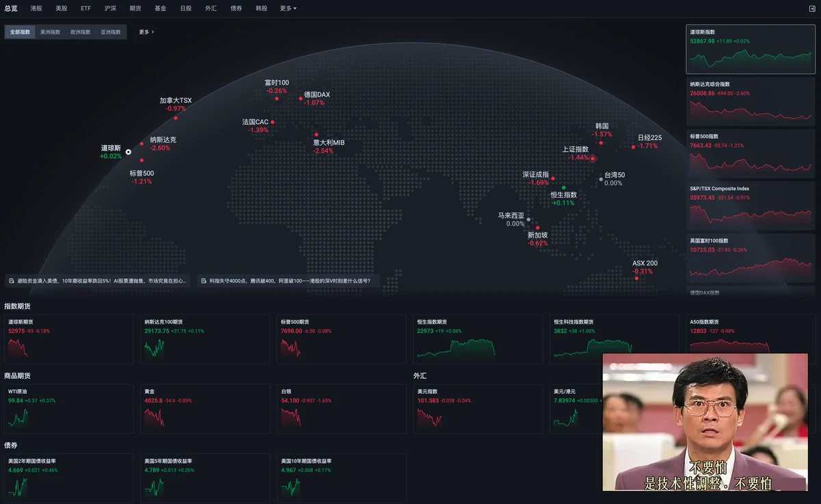Open the 港股 tab
821x504 pixels.
tap(36, 8)
